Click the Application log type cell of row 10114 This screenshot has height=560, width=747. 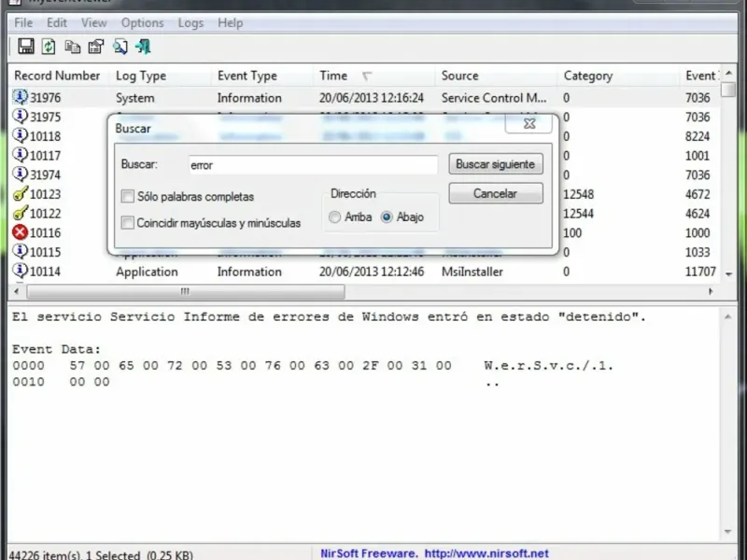pos(147,272)
